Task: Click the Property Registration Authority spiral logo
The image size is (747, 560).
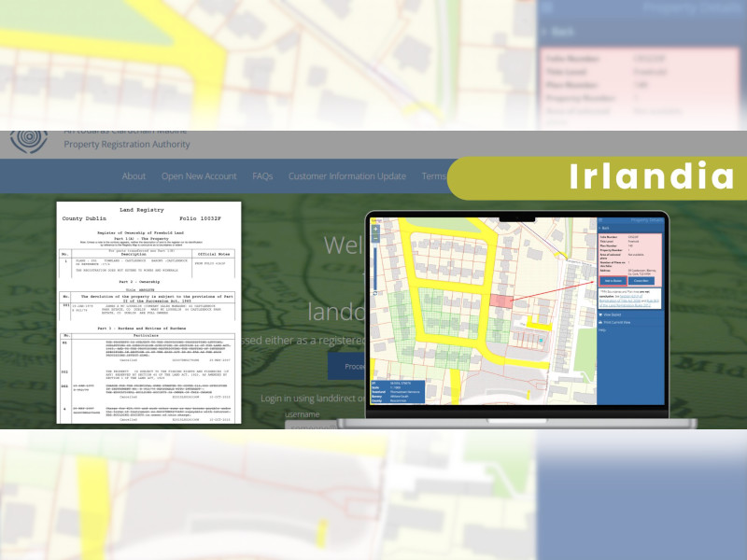Action: pos(29,142)
